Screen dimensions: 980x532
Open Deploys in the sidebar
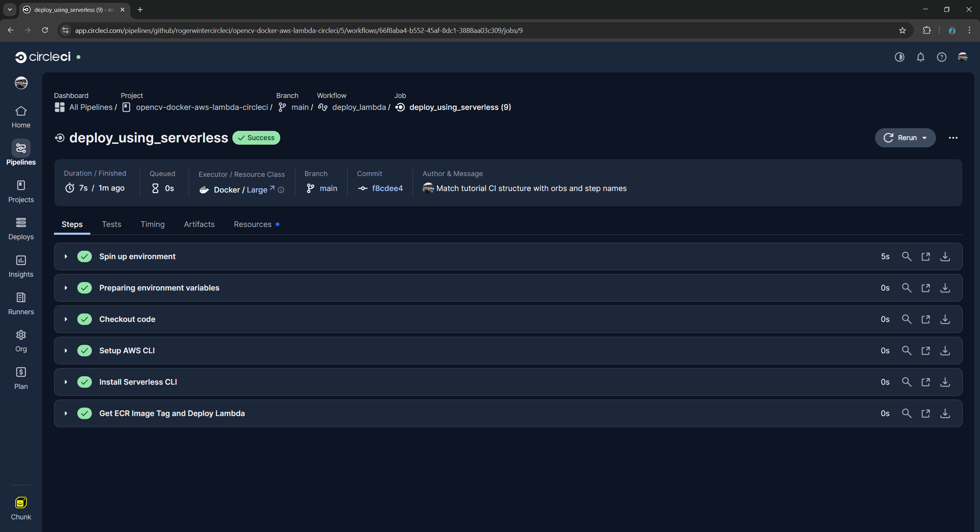[21, 229]
